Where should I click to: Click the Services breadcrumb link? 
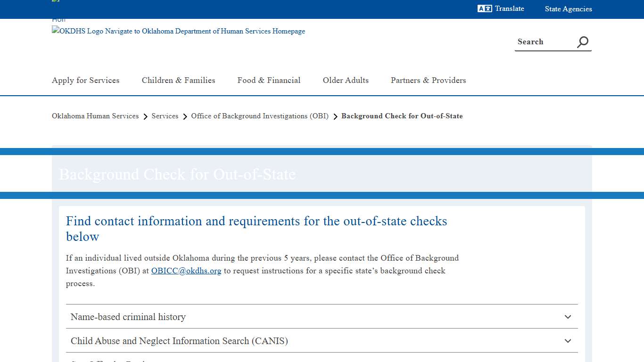point(165,116)
